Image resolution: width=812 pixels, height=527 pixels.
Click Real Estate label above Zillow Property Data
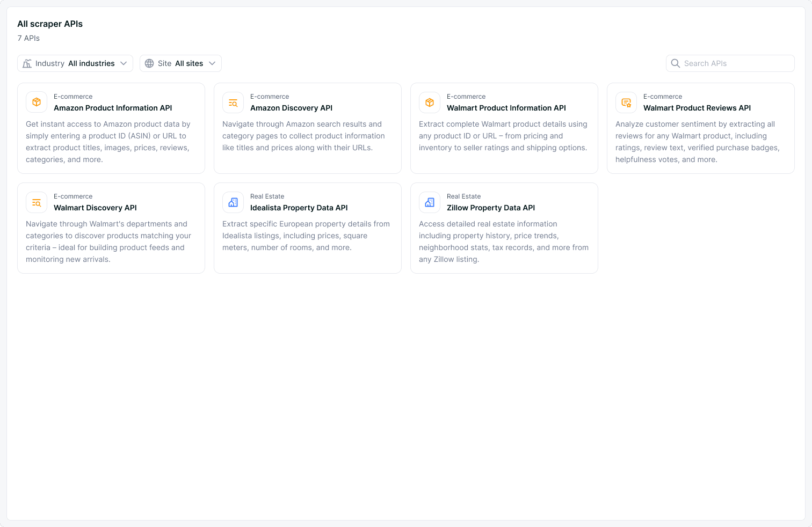click(464, 196)
